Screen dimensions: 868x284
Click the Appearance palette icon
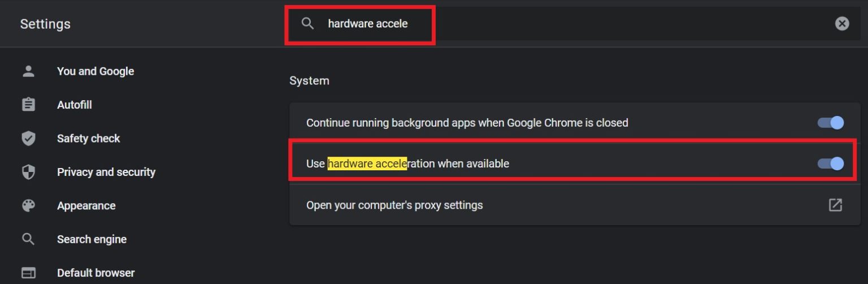tap(28, 205)
